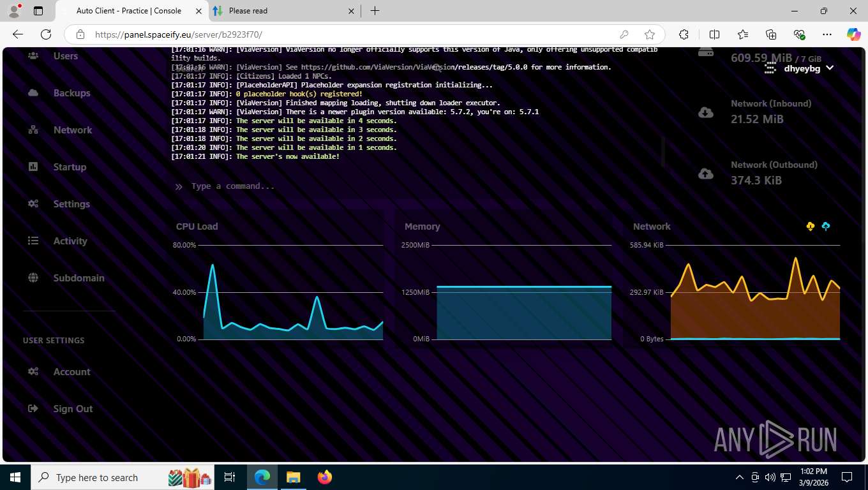Click the Backups cloud icon
Image resolution: width=868 pixels, height=490 pixels.
coord(33,93)
